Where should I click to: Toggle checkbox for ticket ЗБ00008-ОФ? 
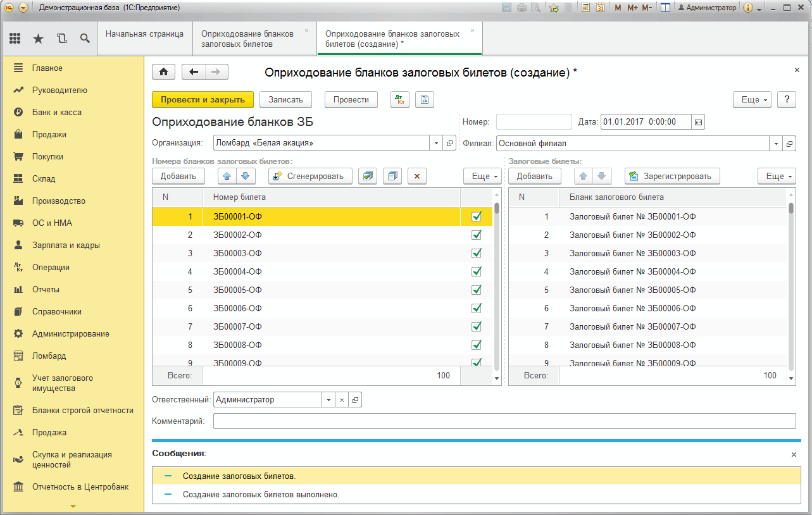pos(477,345)
